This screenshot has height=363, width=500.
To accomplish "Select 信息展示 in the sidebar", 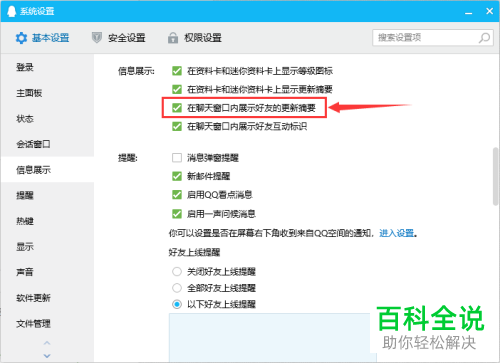I will (x=47, y=170).
